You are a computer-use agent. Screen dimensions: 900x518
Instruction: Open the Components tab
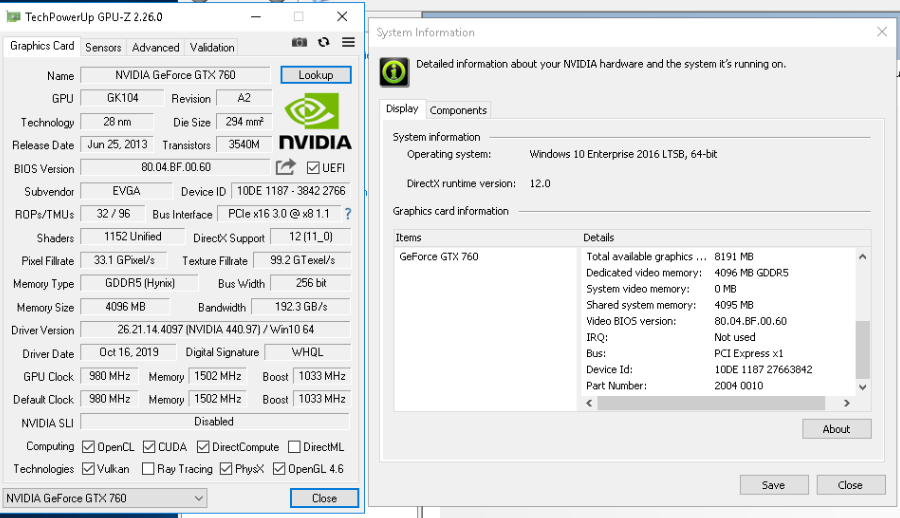click(458, 110)
